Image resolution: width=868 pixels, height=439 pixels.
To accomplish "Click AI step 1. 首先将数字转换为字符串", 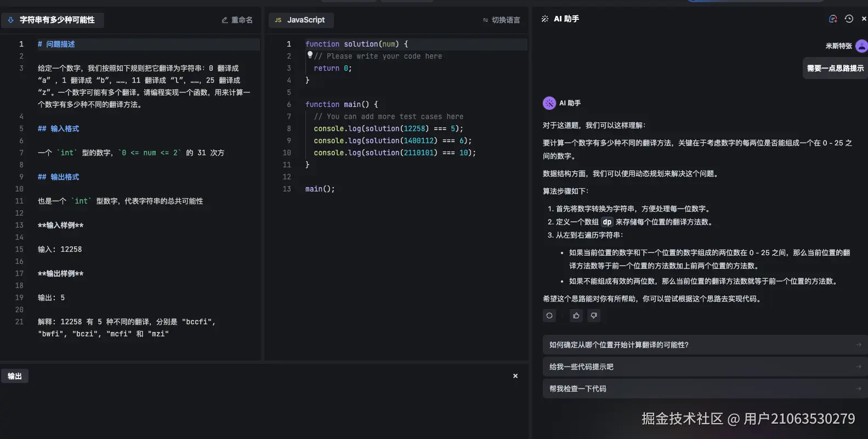I will click(x=629, y=209).
